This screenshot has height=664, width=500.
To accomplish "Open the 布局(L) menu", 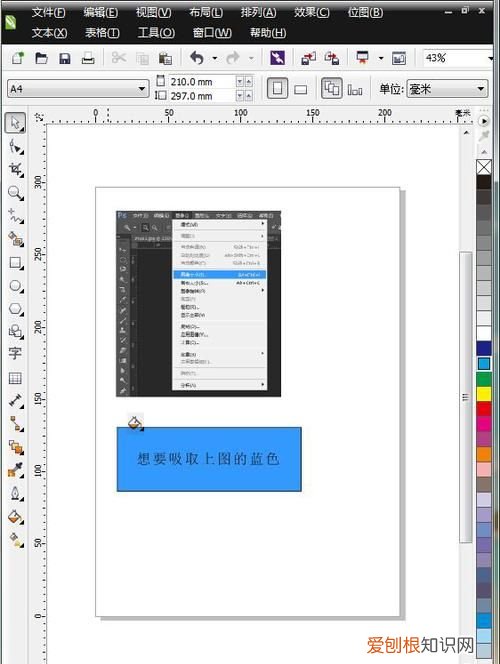I will click(206, 13).
